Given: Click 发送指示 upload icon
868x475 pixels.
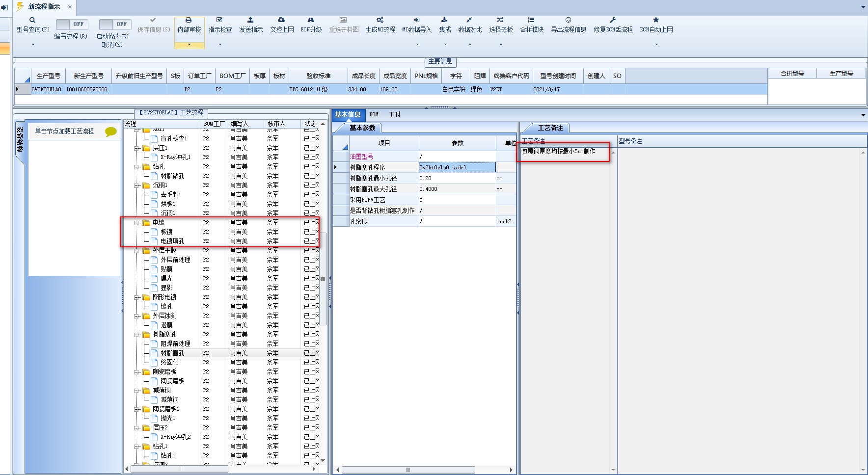Looking at the screenshot, I should pos(250,20).
